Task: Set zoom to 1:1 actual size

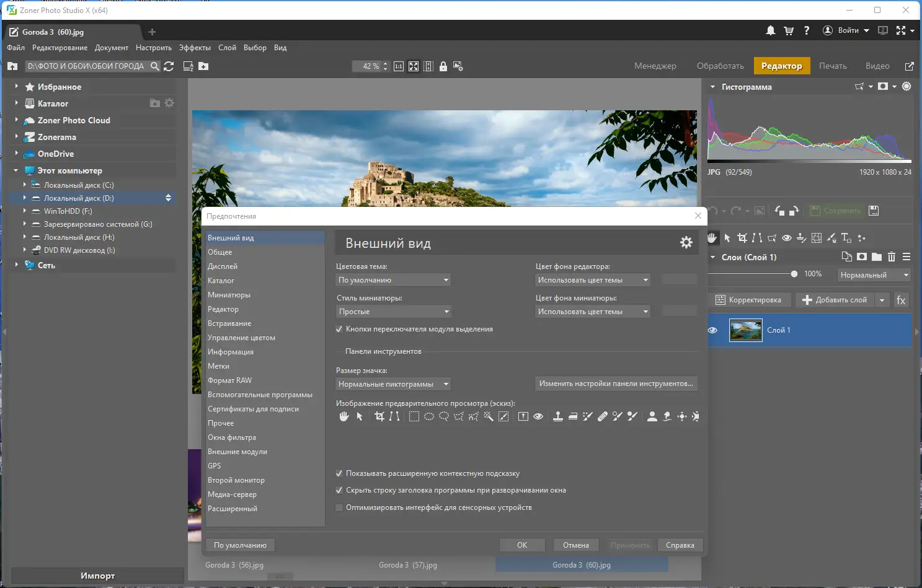Action: pos(399,66)
